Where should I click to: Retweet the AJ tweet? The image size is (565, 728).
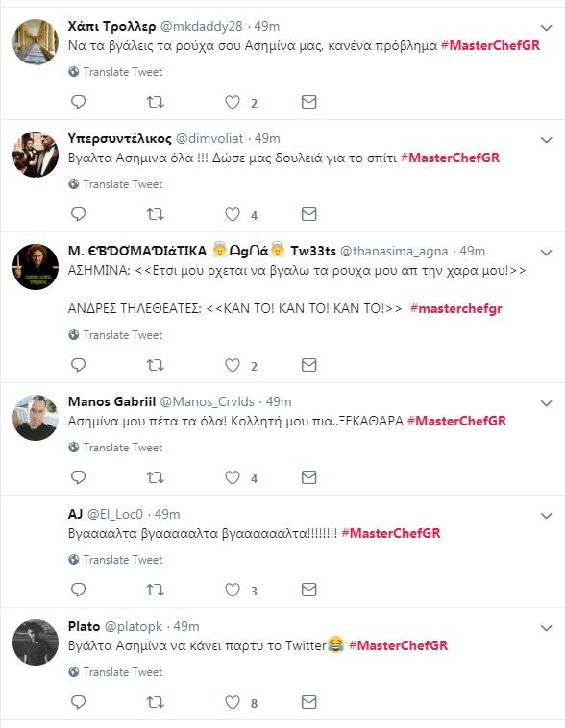click(156, 590)
